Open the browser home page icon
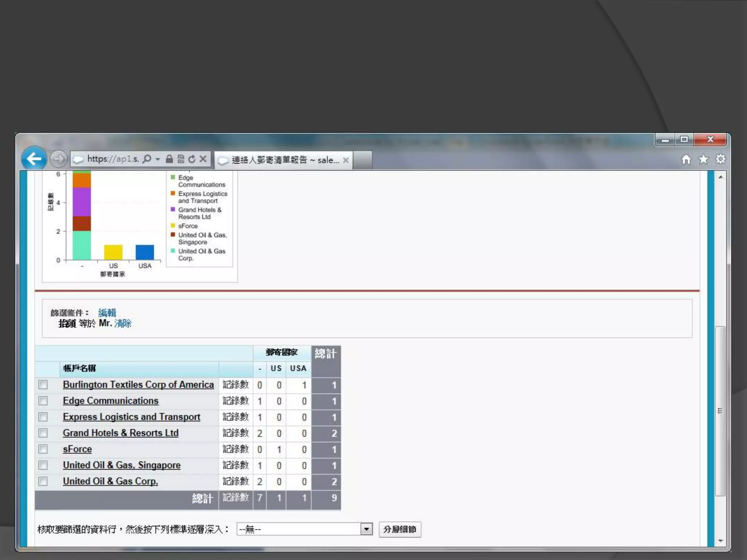Image resolution: width=747 pixels, height=560 pixels. click(686, 159)
